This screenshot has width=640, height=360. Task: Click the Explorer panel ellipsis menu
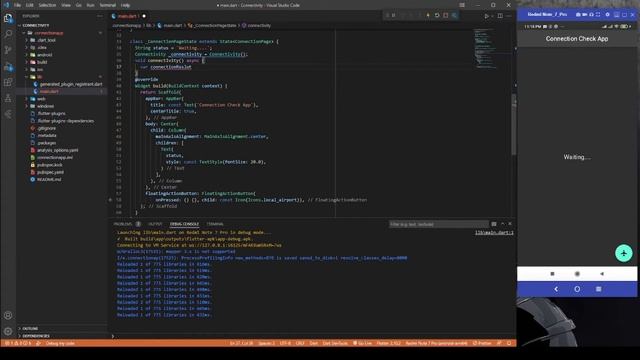(100, 16)
